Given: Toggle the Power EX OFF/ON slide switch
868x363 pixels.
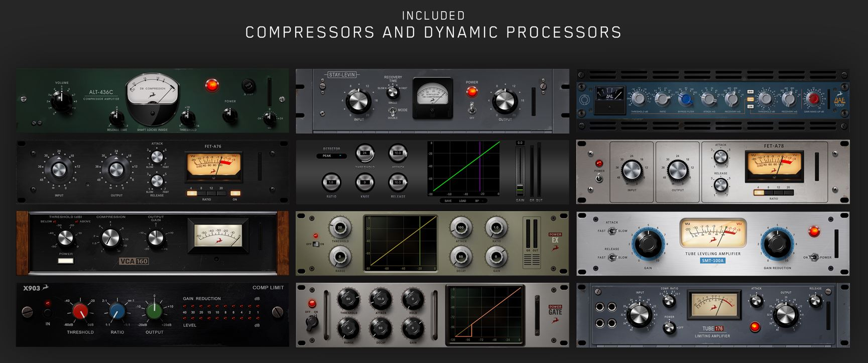Looking at the screenshot, I should coord(315,244).
